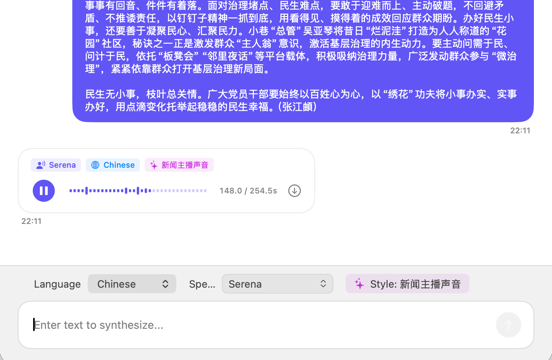552x360 pixels.
Task: Click the truncated 'Spe...' speaker label
Action: pos(202,284)
